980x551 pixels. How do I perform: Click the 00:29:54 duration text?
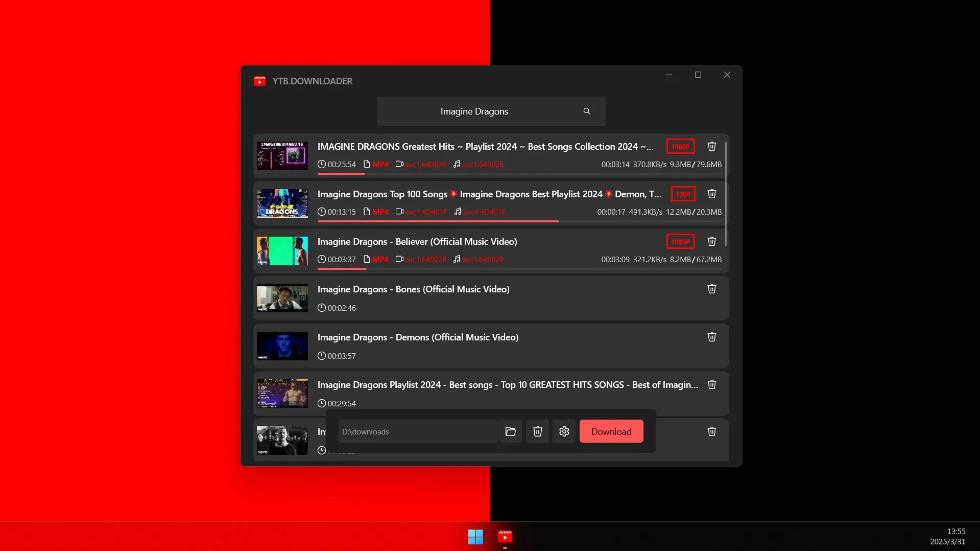[342, 404]
